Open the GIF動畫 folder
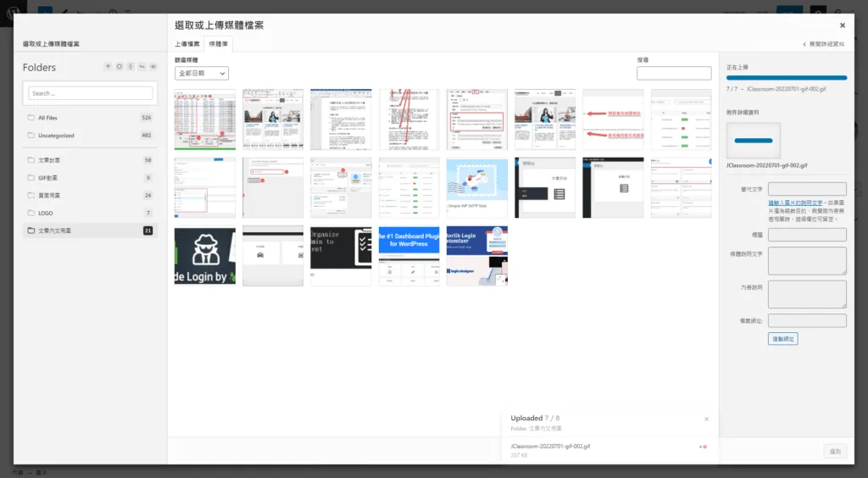 (90, 178)
